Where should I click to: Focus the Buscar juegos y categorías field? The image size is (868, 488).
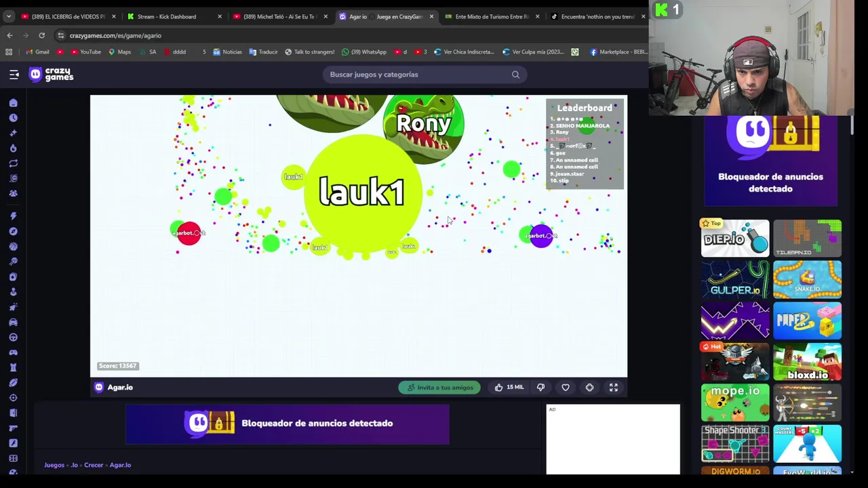pyautogui.click(x=425, y=75)
